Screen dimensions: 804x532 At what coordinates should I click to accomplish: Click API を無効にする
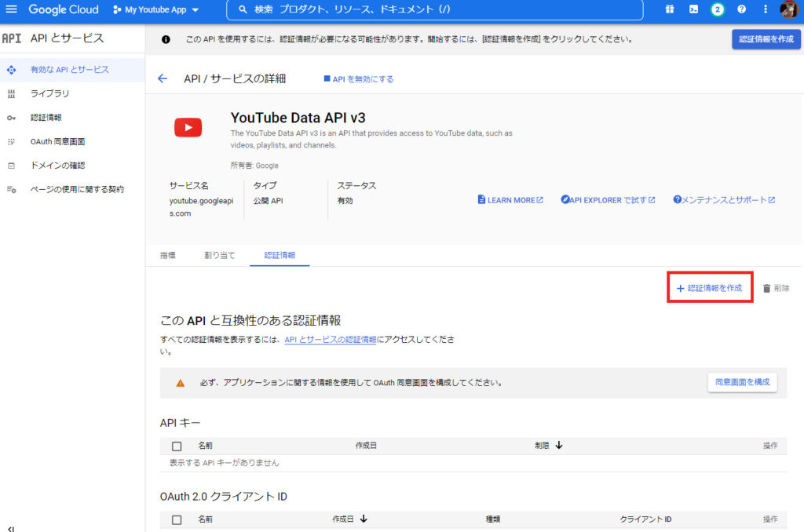(x=358, y=79)
